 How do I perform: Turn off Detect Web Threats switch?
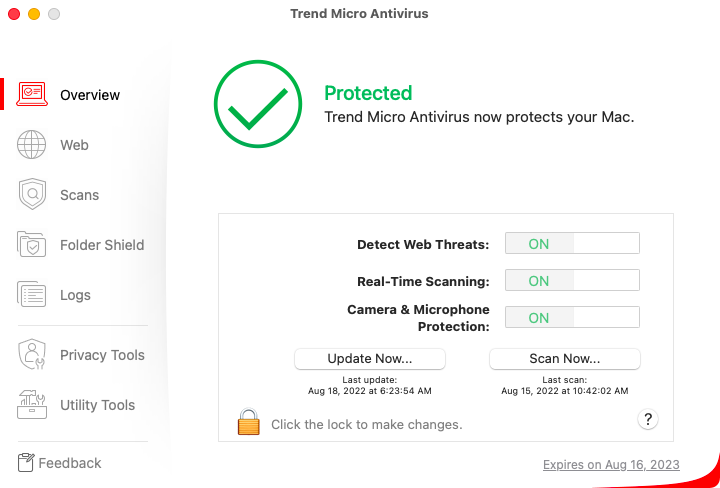pos(571,244)
